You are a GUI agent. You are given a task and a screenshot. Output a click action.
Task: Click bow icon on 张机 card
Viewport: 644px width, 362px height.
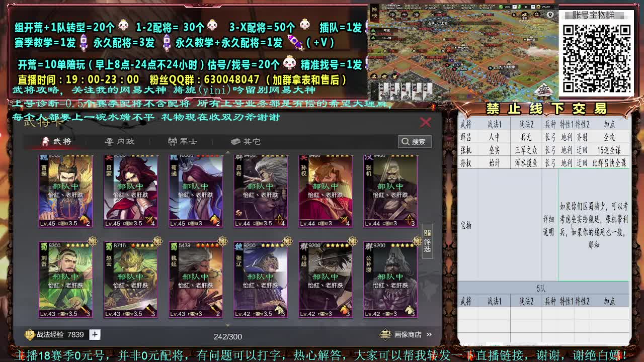tap(409, 220)
